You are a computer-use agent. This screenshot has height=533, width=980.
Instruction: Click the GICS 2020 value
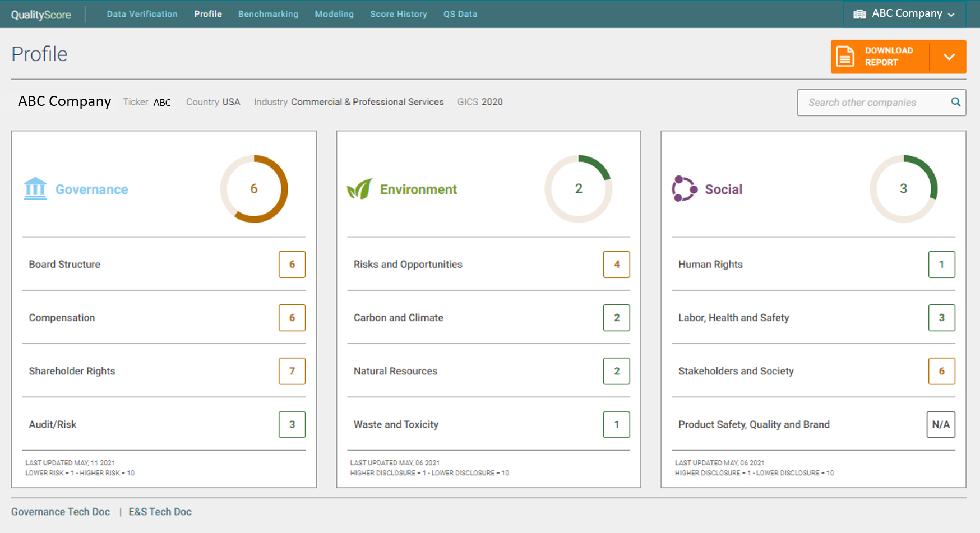(492, 102)
